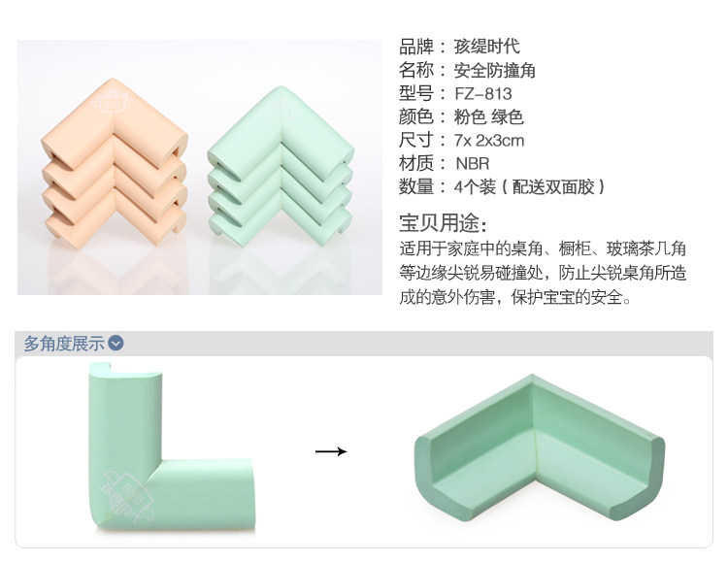Click the brand name 孩缇时代
Image resolution: width=728 pixels, height=562 pixels.
pyautogui.click(x=486, y=47)
